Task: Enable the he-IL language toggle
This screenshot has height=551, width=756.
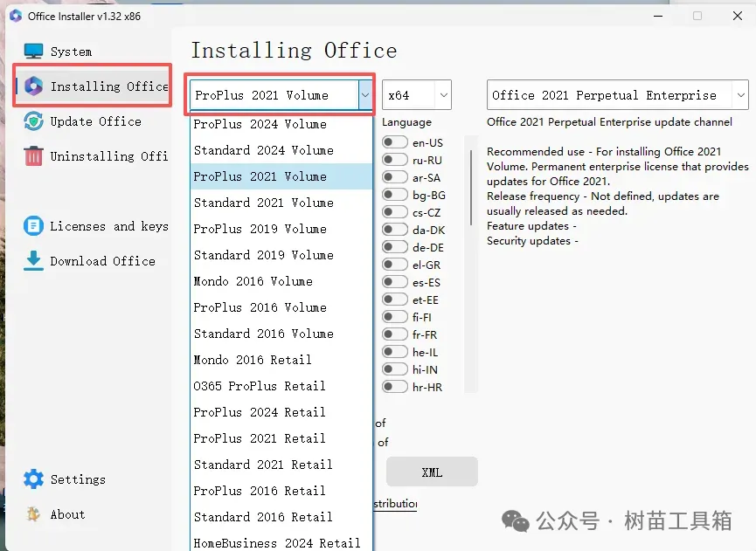Action: (x=395, y=352)
